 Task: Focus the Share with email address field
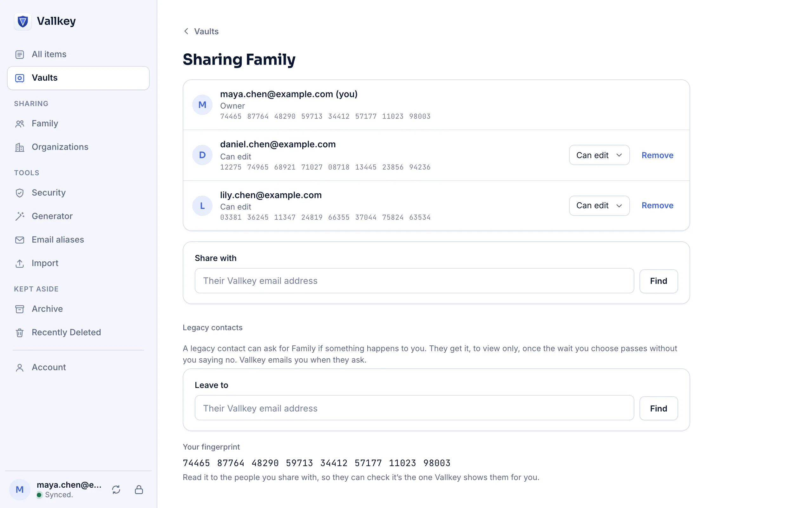[414, 281]
